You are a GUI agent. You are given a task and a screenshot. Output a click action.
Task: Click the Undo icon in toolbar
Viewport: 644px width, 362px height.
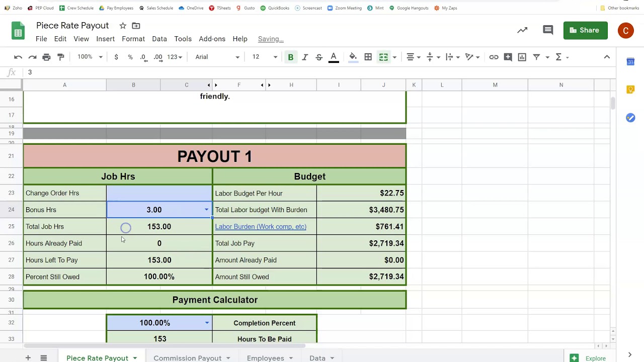tap(18, 57)
